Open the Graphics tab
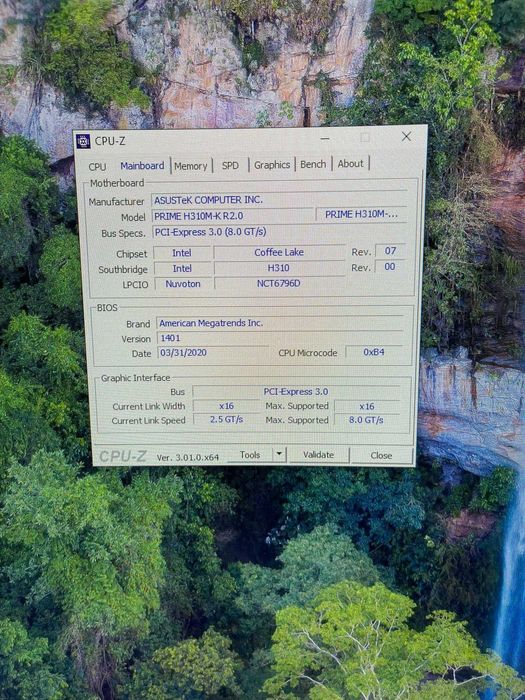 [x=272, y=165]
